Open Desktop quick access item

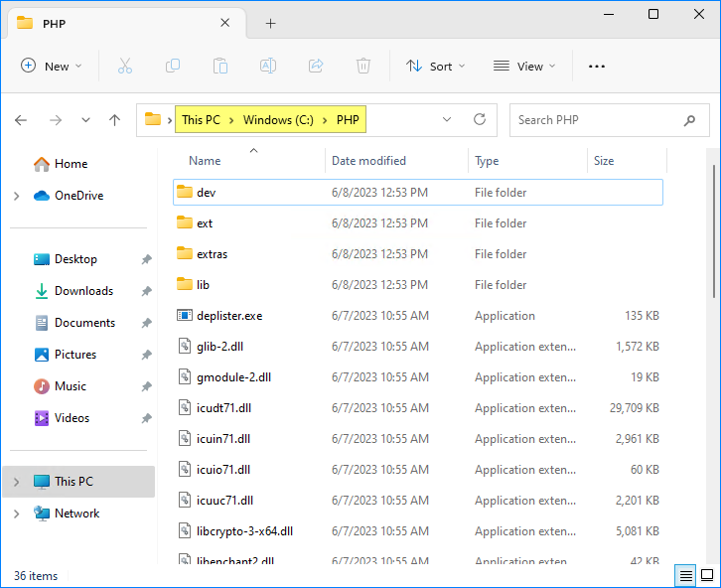pyautogui.click(x=66, y=259)
